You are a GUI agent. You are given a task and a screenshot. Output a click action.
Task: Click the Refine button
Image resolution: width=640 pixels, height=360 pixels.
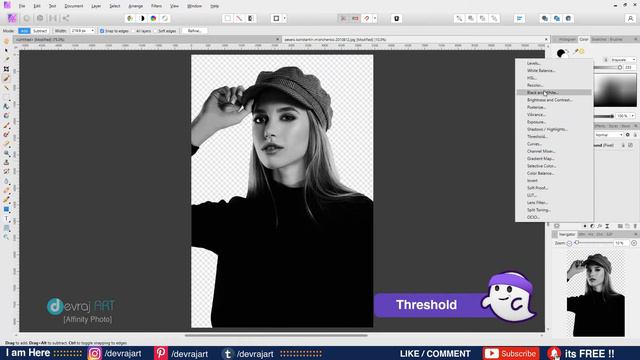(194, 31)
